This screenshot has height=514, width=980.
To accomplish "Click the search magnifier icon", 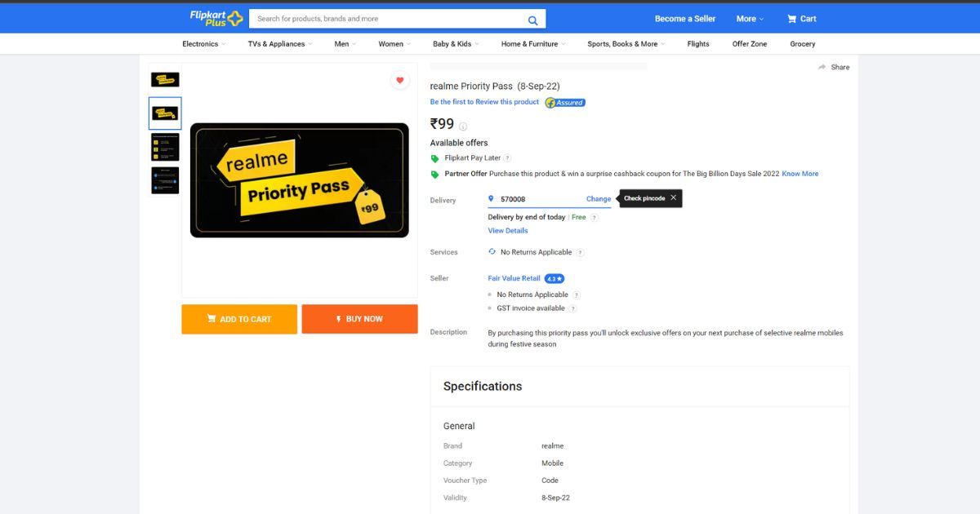I will pos(533,20).
